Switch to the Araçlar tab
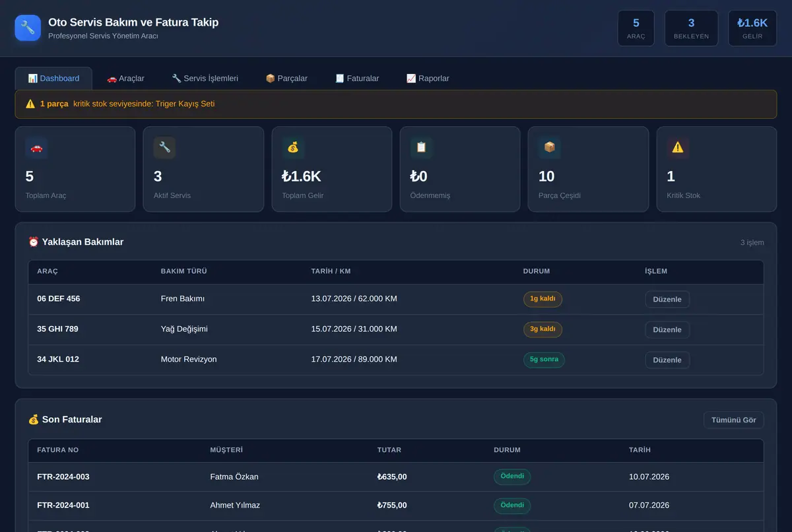Screen dimensions: 792x532 (125, 79)
